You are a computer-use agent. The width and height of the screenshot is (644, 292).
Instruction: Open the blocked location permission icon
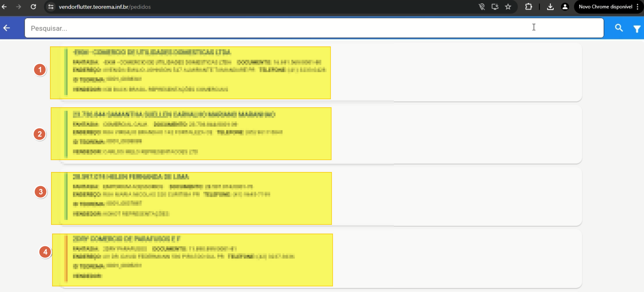point(482,7)
